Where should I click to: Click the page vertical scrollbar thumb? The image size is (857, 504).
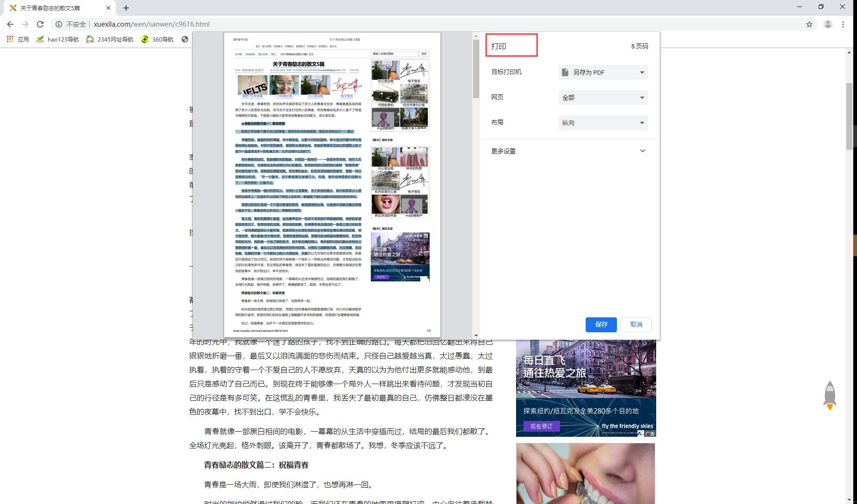[x=849, y=116]
